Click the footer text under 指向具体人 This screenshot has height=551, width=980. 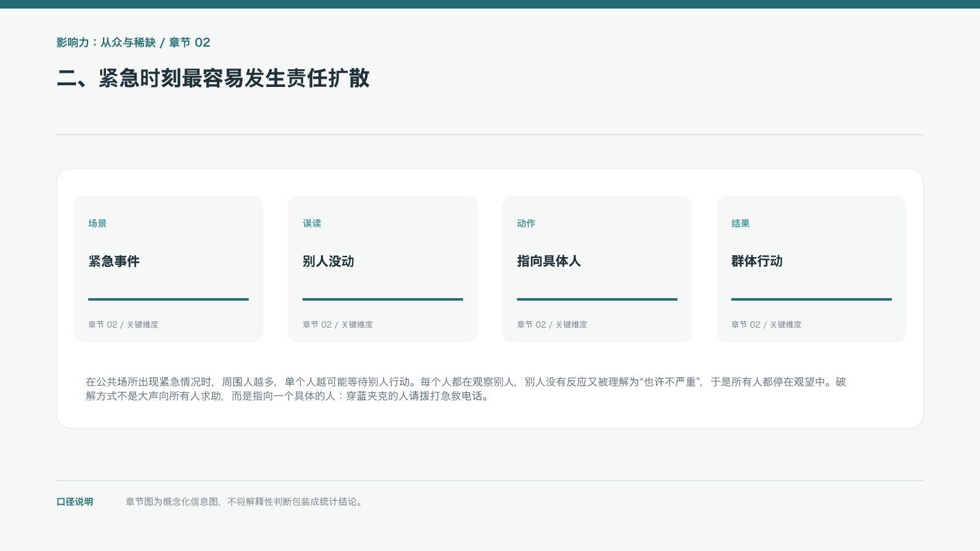552,324
